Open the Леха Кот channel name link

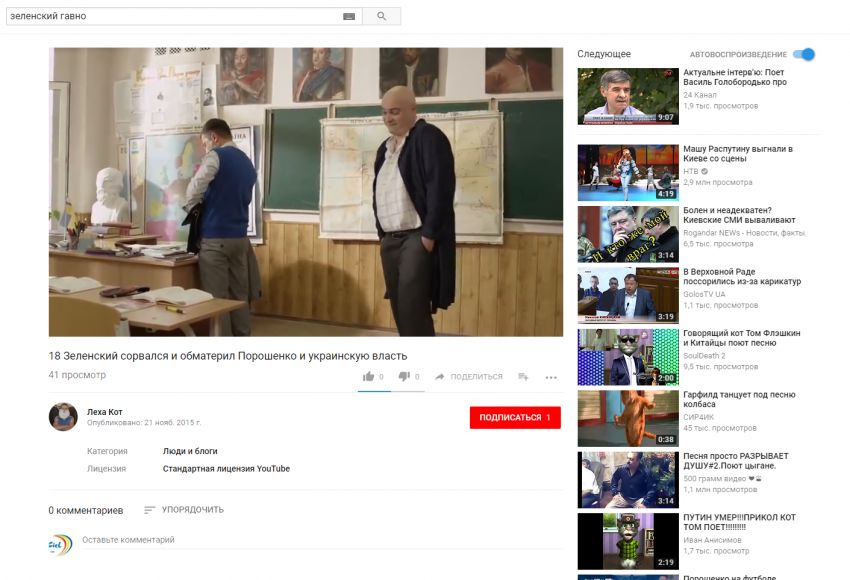coord(105,412)
